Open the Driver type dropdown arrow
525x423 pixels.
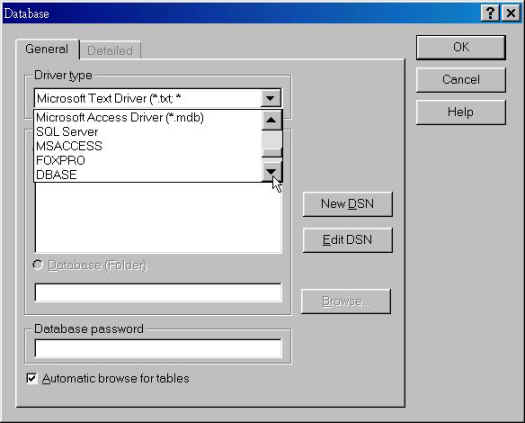(271, 98)
